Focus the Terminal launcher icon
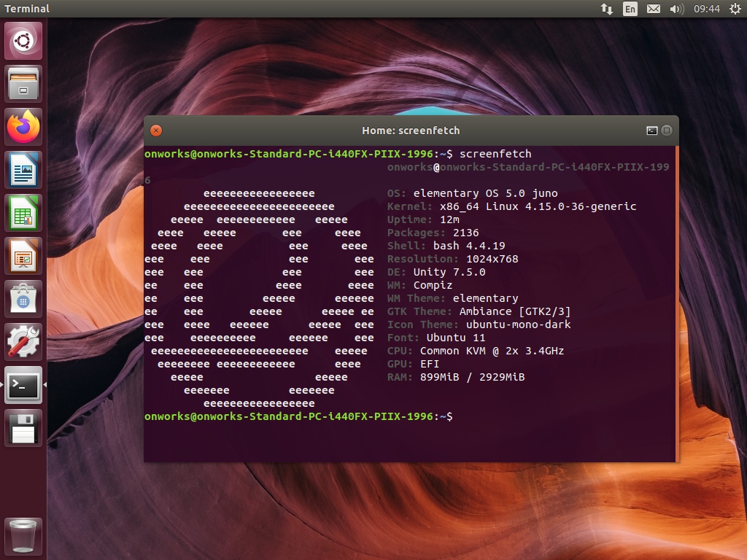 click(x=23, y=385)
